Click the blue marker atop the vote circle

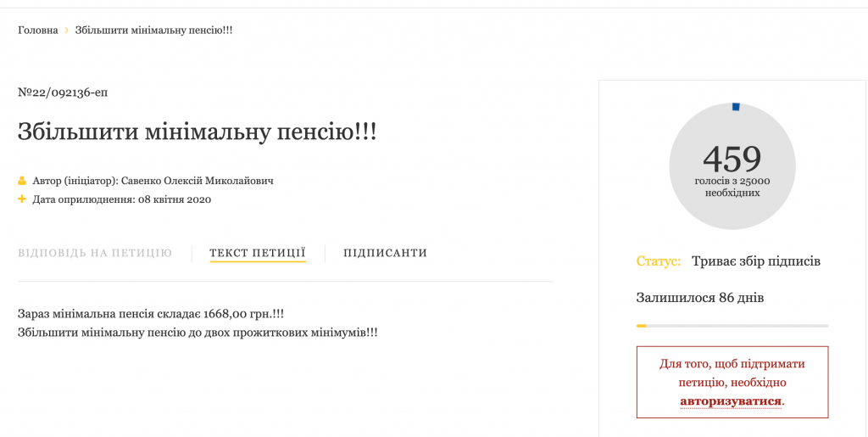coord(736,107)
